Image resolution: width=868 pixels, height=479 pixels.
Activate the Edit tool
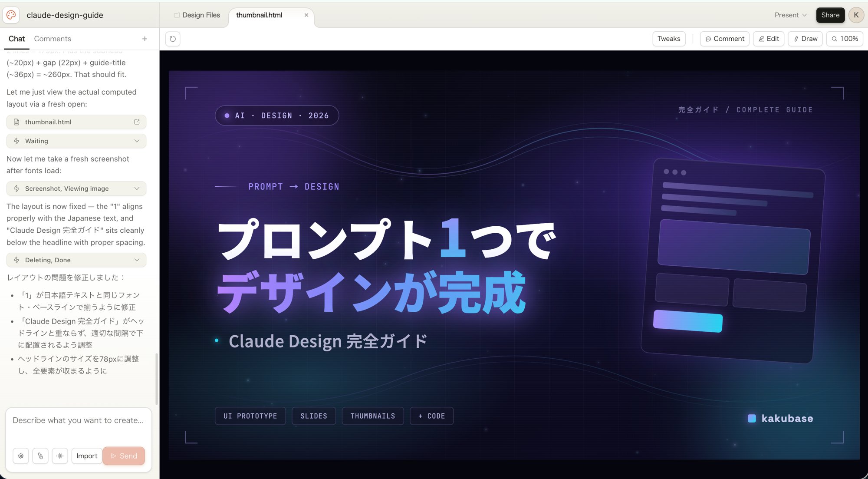tap(768, 39)
